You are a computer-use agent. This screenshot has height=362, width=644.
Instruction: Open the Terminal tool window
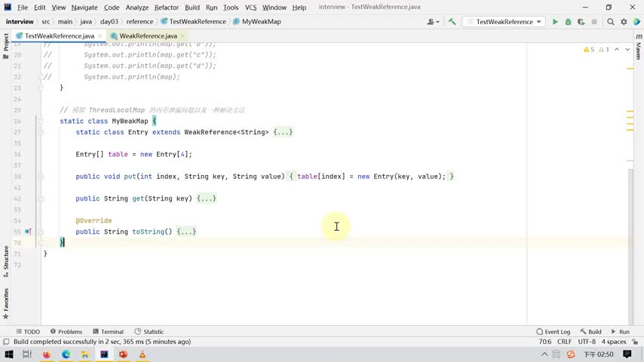(108, 332)
